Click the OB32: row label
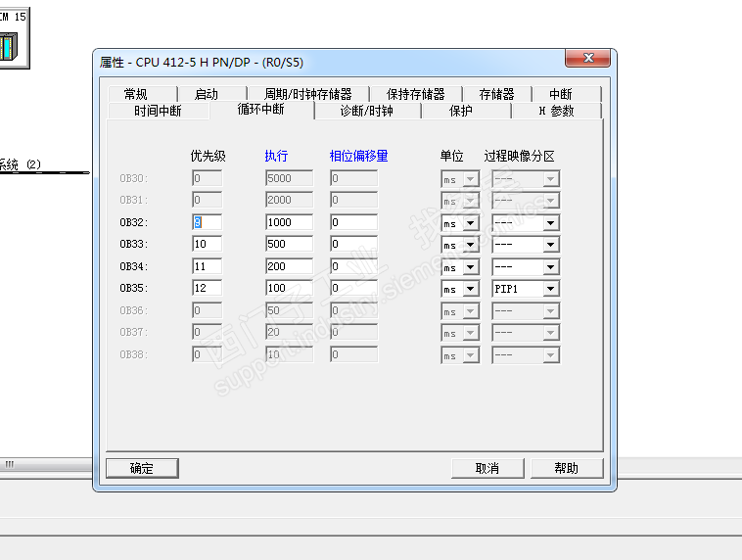 (134, 222)
